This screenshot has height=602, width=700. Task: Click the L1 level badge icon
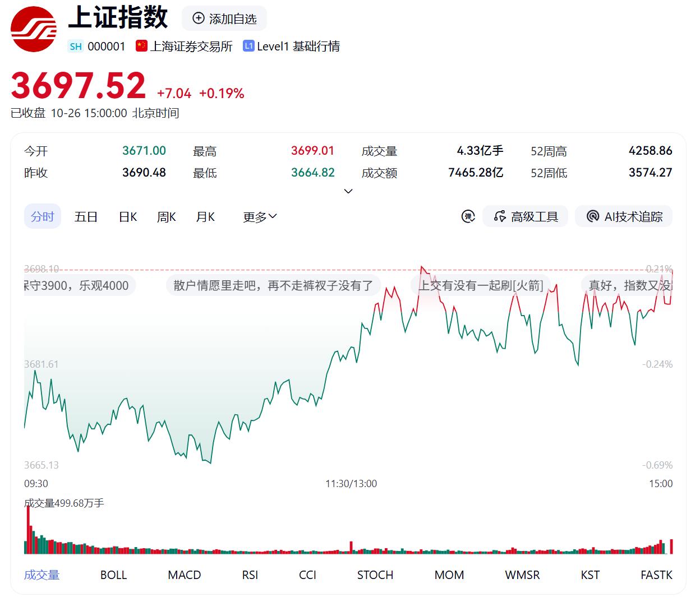pos(248,46)
